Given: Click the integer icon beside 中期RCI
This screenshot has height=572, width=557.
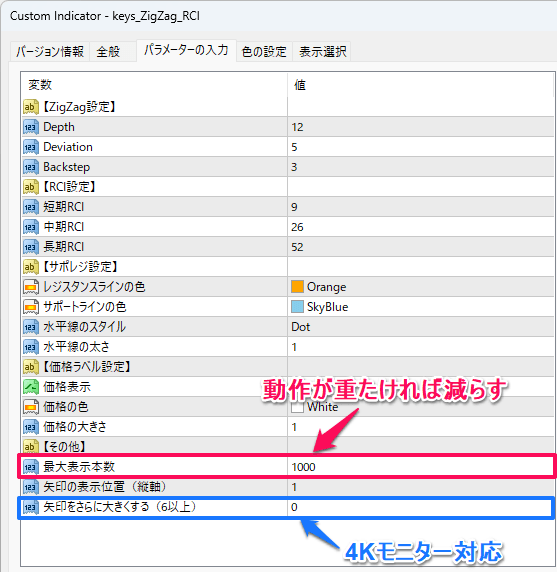Looking at the screenshot, I should [31, 227].
